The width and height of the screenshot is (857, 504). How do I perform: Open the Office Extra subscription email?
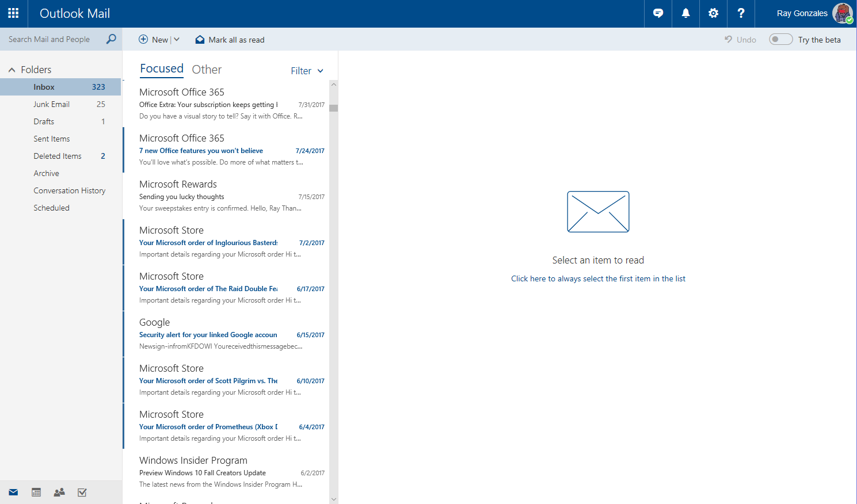(226, 104)
